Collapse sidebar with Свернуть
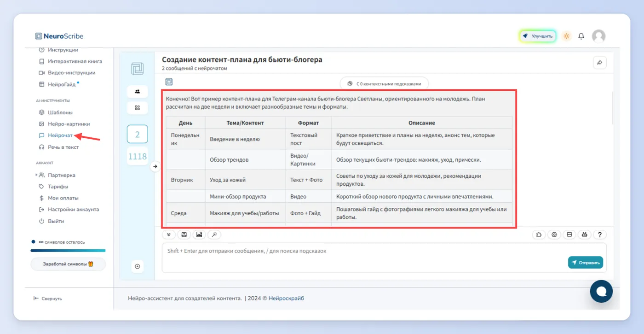 click(x=48, y=299)
